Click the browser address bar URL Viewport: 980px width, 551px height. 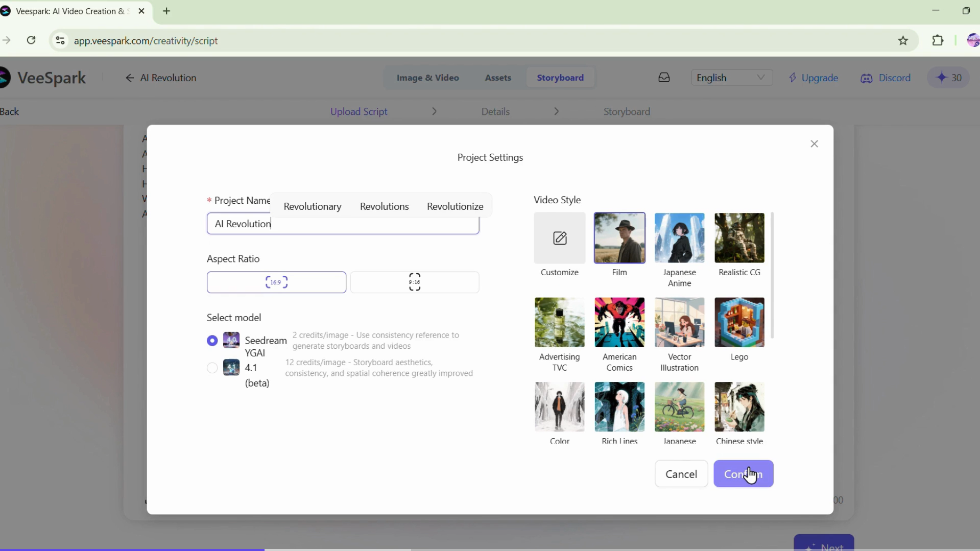146,41
